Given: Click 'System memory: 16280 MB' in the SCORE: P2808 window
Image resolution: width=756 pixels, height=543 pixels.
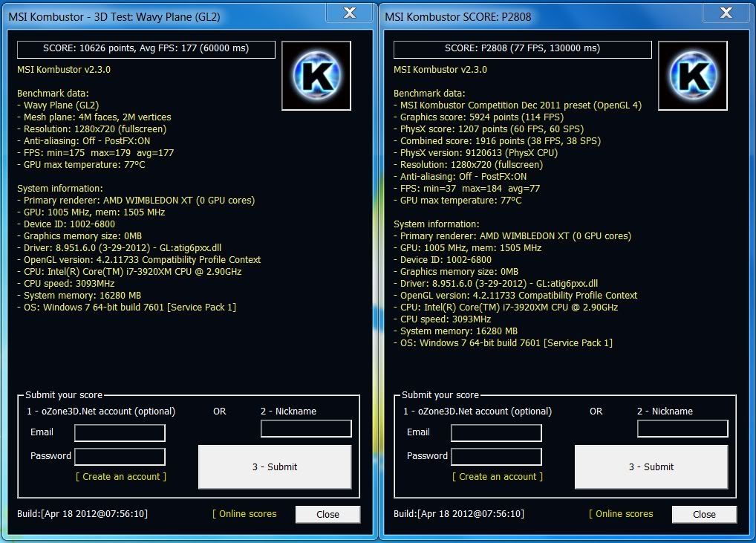Looking at the screenshot, I should coord(456,331).
